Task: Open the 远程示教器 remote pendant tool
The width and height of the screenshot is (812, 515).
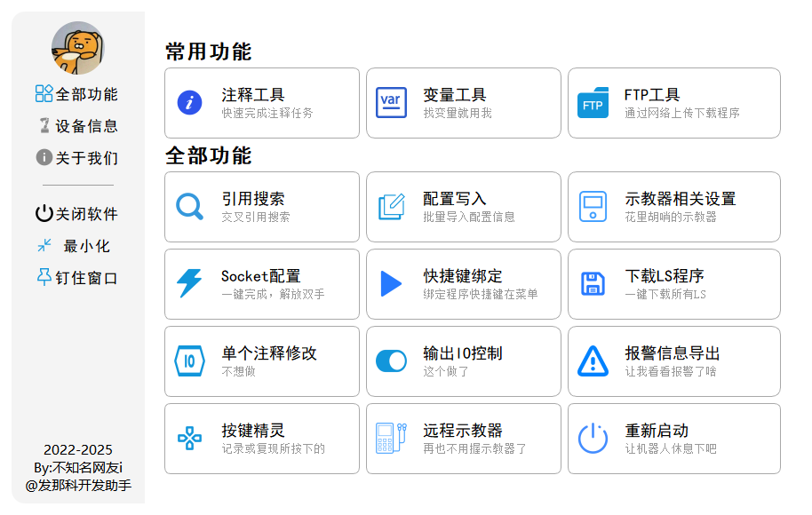Action: [x=463, y=439]
